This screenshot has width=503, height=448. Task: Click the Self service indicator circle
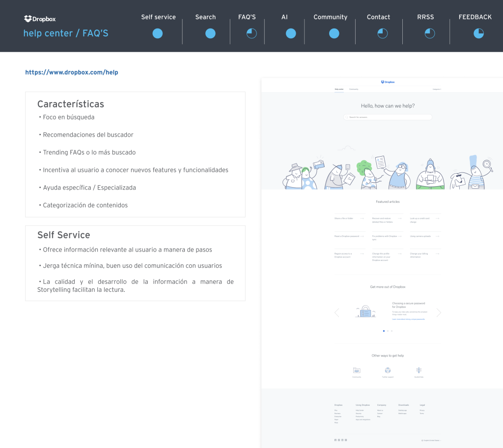(x=158, y=33)
